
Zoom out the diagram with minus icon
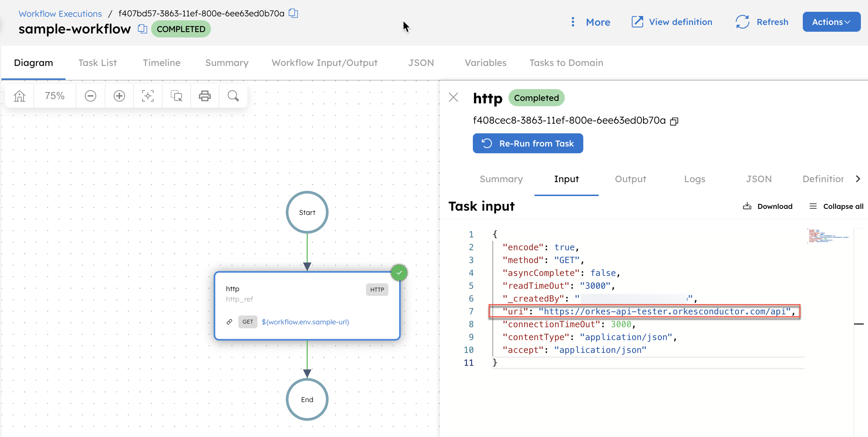click(x=91, y=96)
